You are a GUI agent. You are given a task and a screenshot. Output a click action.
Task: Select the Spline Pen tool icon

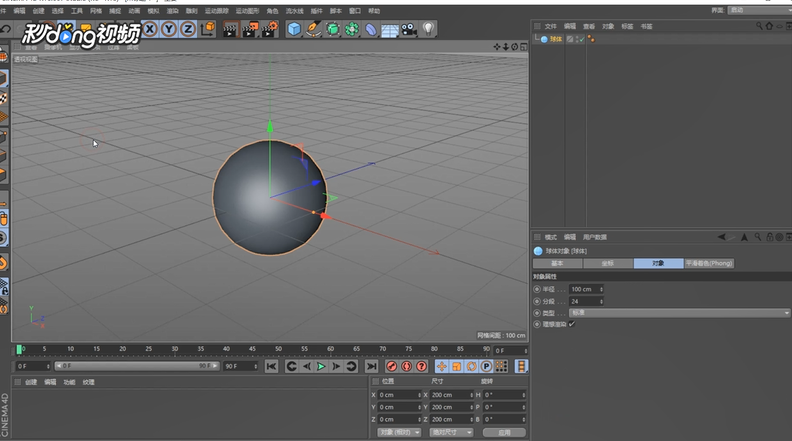pyautogui.click(x=313, y=29)
